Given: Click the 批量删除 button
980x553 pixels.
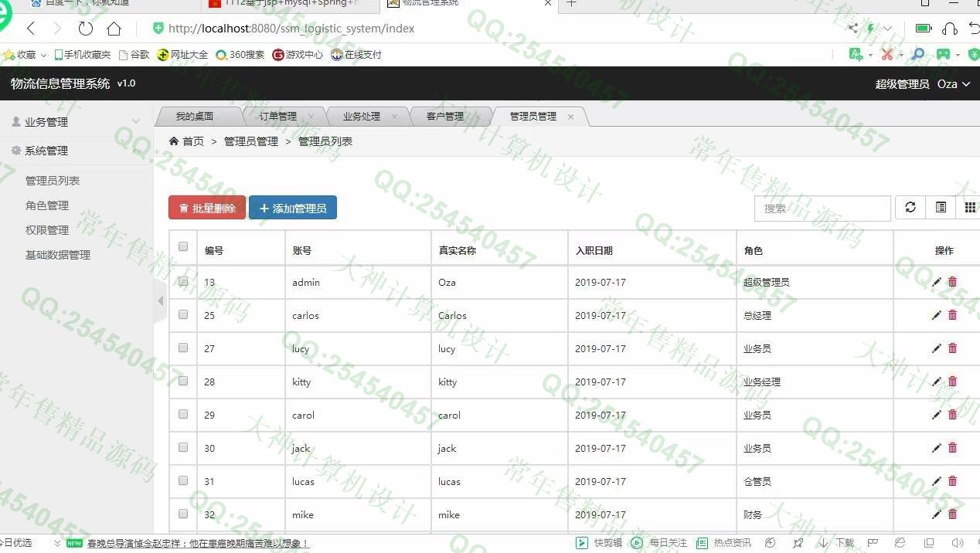Looking at the screenshot, I should pos(207,208).
